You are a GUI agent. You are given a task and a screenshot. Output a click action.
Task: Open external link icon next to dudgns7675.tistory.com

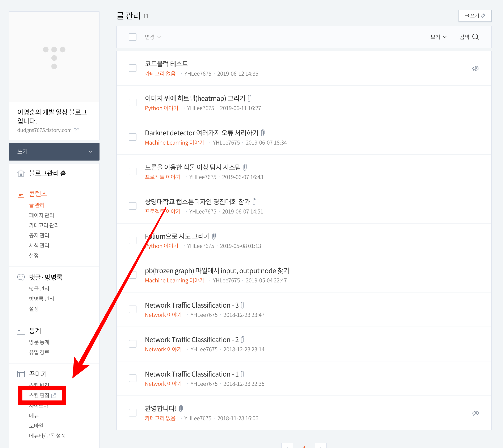coord(76,130)
